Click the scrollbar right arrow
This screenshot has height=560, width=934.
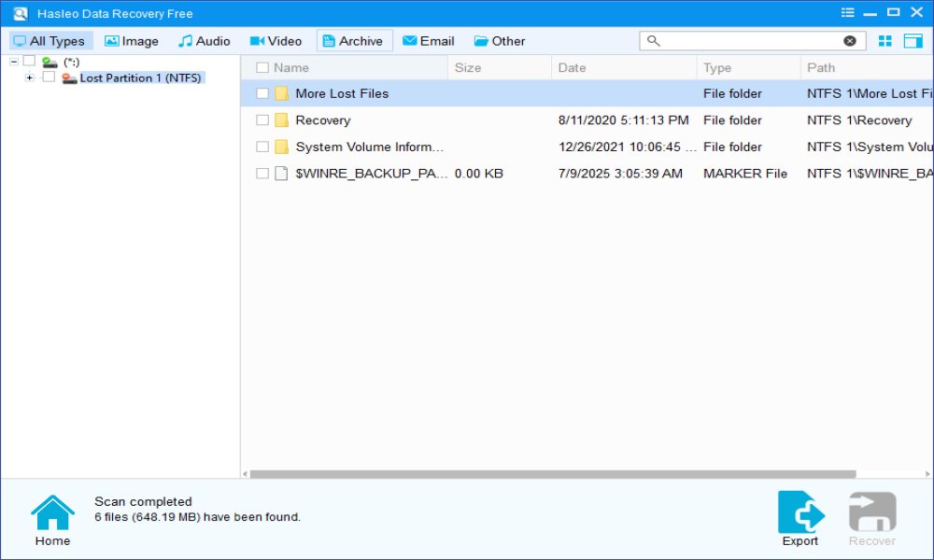click(927, 474)
